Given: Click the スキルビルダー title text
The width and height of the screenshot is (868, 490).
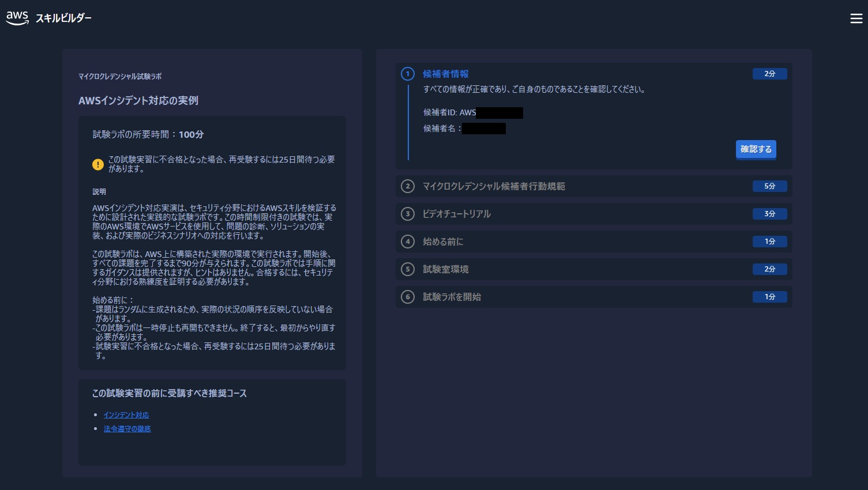Looking at the screenshot, I should point(63,18).
